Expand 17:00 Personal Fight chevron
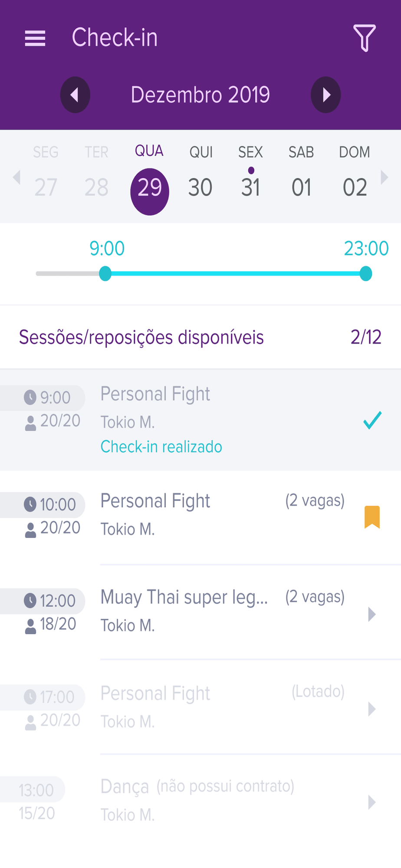Image resolution: width=401 pixels, height=868 pixels. click(x=371, y=709)
